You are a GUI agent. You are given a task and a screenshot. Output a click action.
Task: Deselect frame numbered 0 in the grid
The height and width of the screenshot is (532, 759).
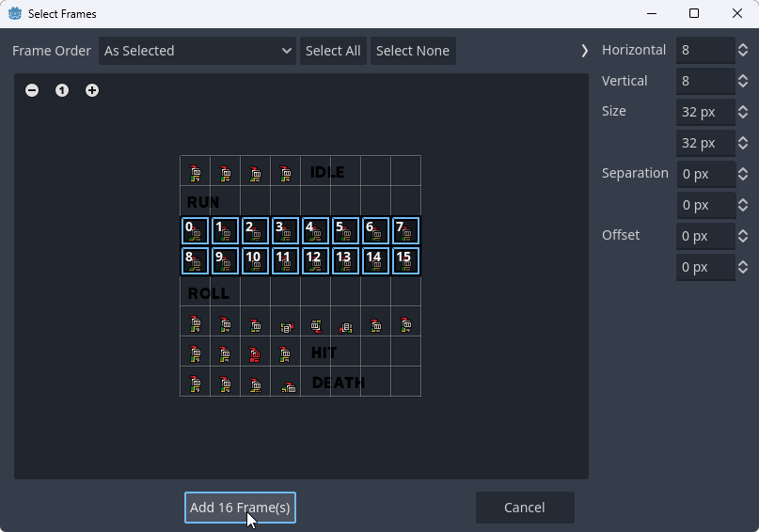[x=195, y=231]
